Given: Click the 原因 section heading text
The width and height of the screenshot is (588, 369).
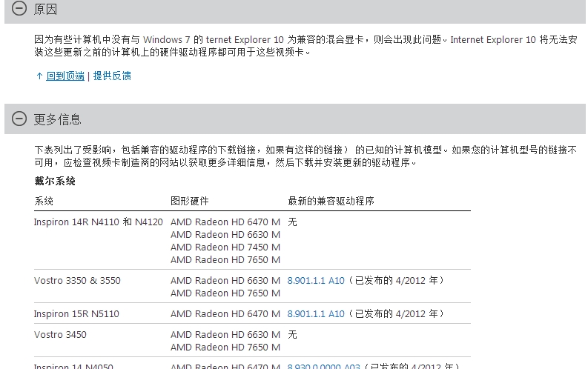Looking at the screenshot, I should pos(45,9).
